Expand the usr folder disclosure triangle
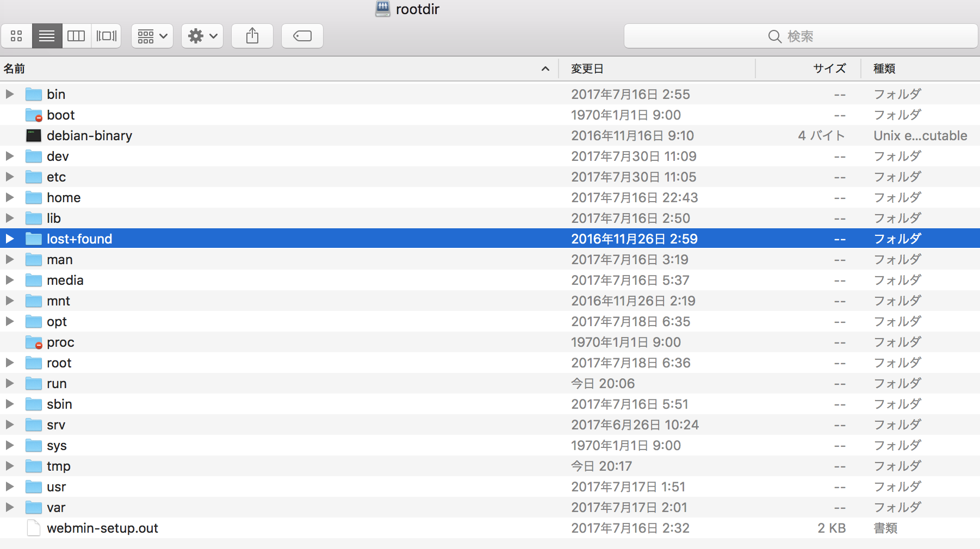 pos(10,486)
